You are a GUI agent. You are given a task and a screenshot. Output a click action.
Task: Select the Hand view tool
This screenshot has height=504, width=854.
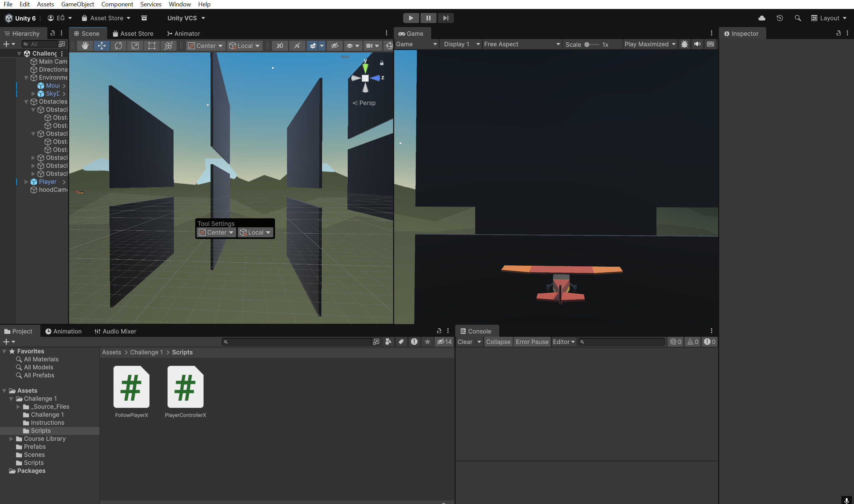coord(85,45)
